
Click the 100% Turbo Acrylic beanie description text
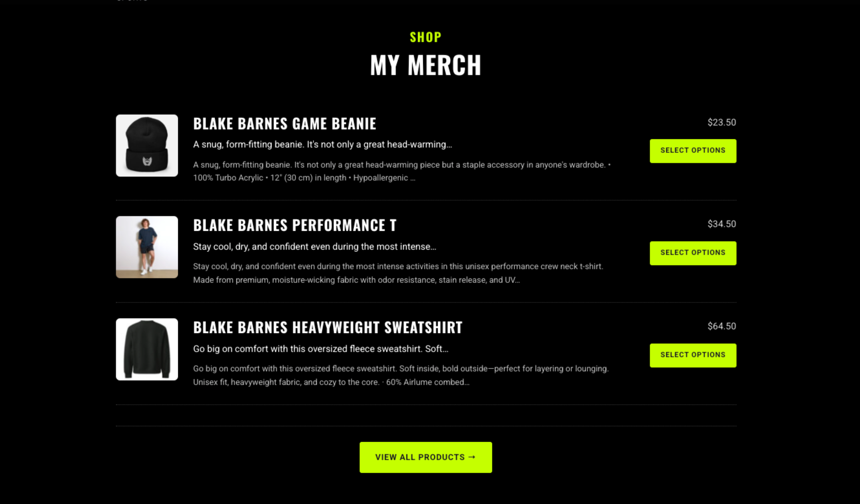pyautogui.click(x=402, y=171)
